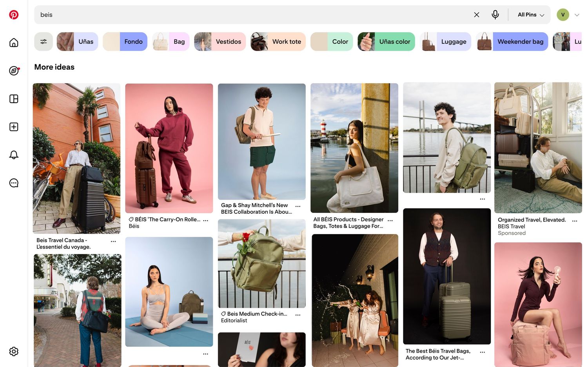Open Beis Medium Check-in pin title

[254, 314]
